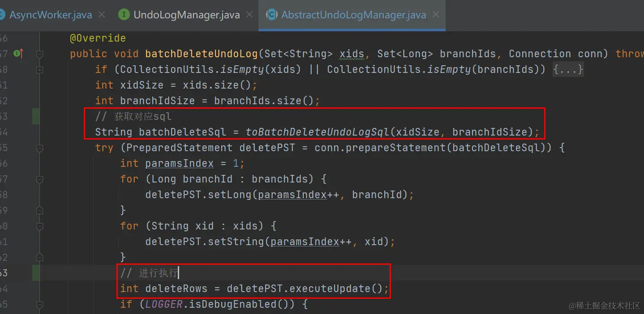
Task: Click the deleteRows variable
Action: (176, 289)
